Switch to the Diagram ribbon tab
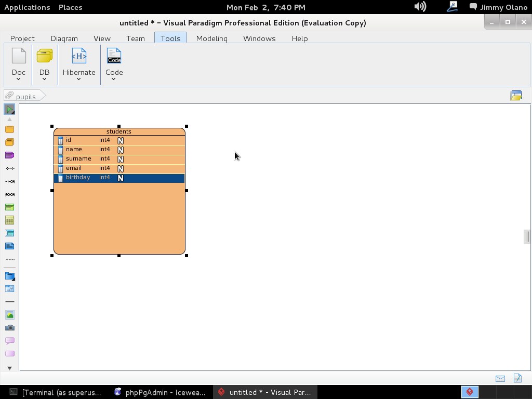Viewport: 532px width, 399px height. (x=64, y=38)
